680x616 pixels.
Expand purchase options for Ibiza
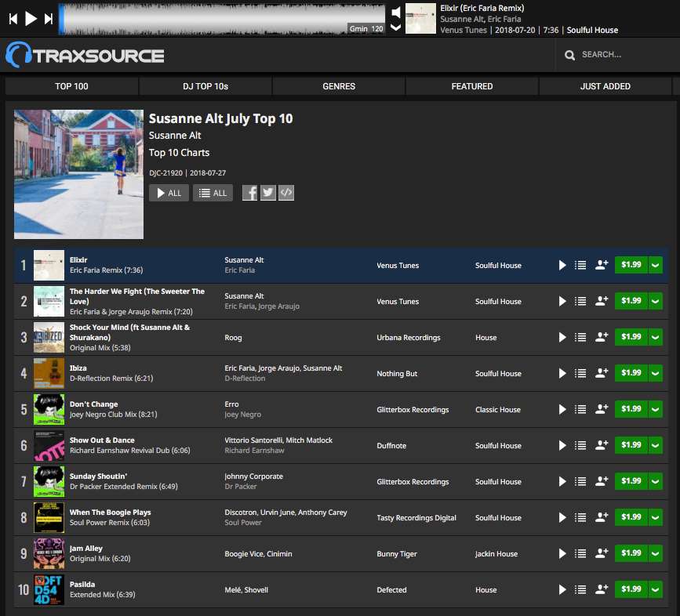655,373
